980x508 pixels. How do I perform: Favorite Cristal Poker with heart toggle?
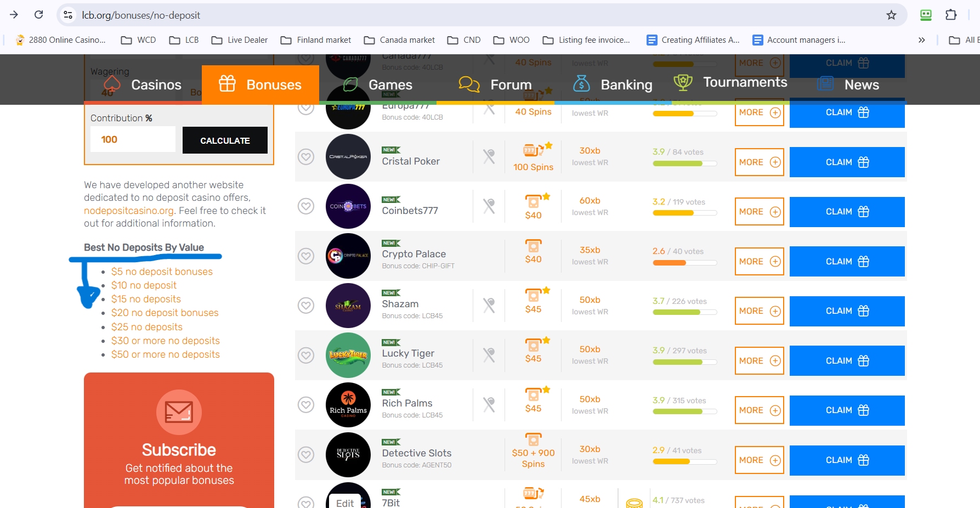pos(306,157)
